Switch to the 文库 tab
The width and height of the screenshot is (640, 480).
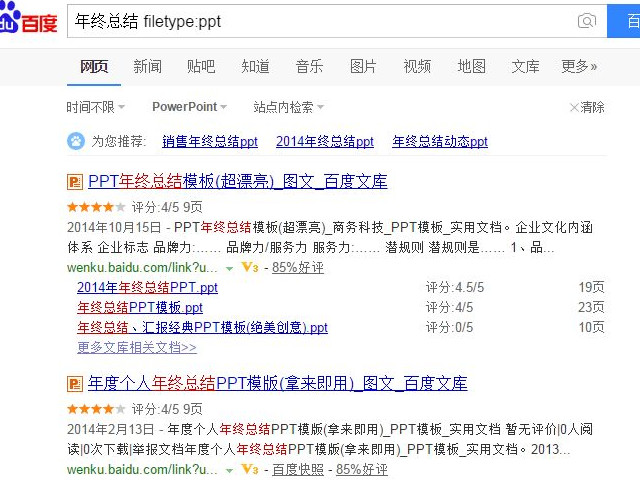click(525, 66)
